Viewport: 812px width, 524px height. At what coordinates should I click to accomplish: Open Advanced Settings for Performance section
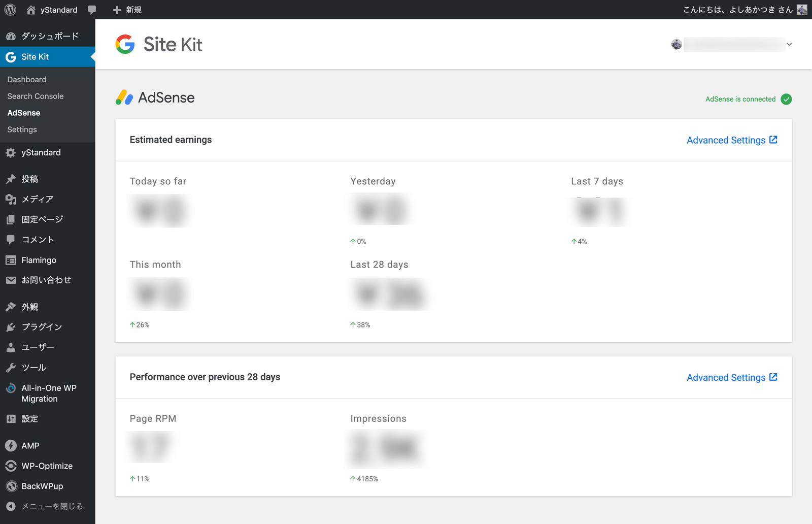point(732,377)
